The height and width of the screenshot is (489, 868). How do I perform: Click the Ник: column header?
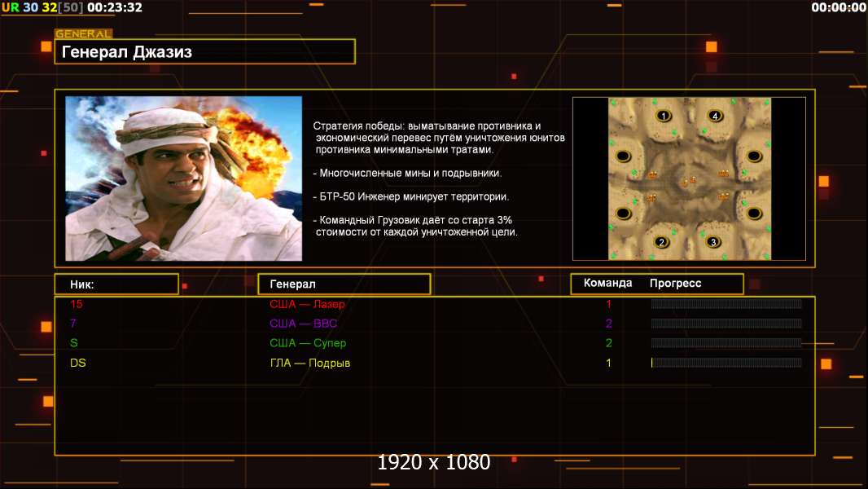[116, 284]
